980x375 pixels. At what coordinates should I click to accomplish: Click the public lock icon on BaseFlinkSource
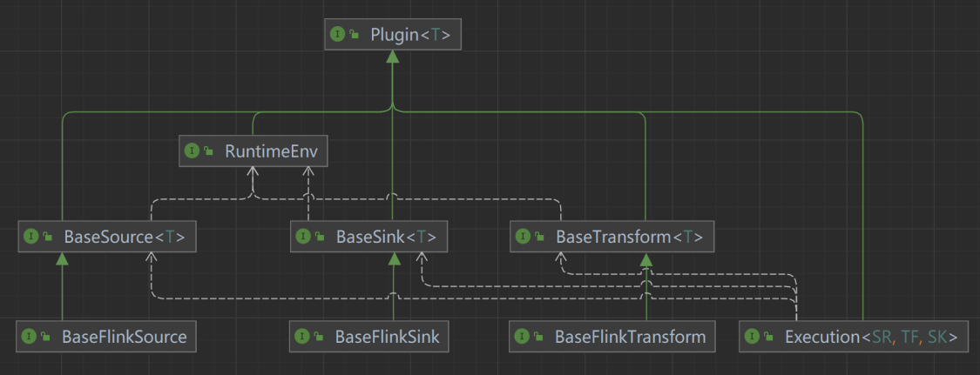[45, 338]
